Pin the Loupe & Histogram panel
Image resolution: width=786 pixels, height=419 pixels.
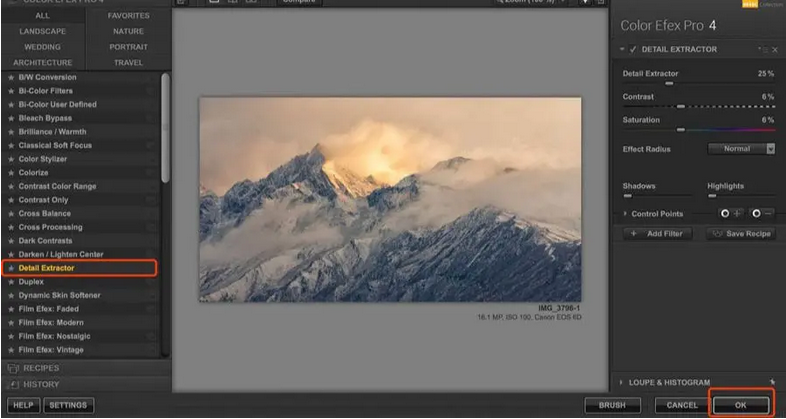click(772, 382)
